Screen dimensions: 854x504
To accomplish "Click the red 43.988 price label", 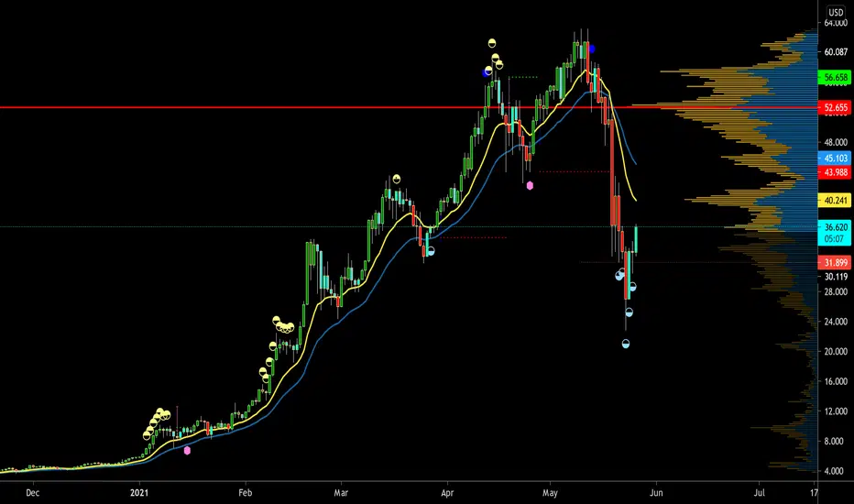I will pos(835,172).
